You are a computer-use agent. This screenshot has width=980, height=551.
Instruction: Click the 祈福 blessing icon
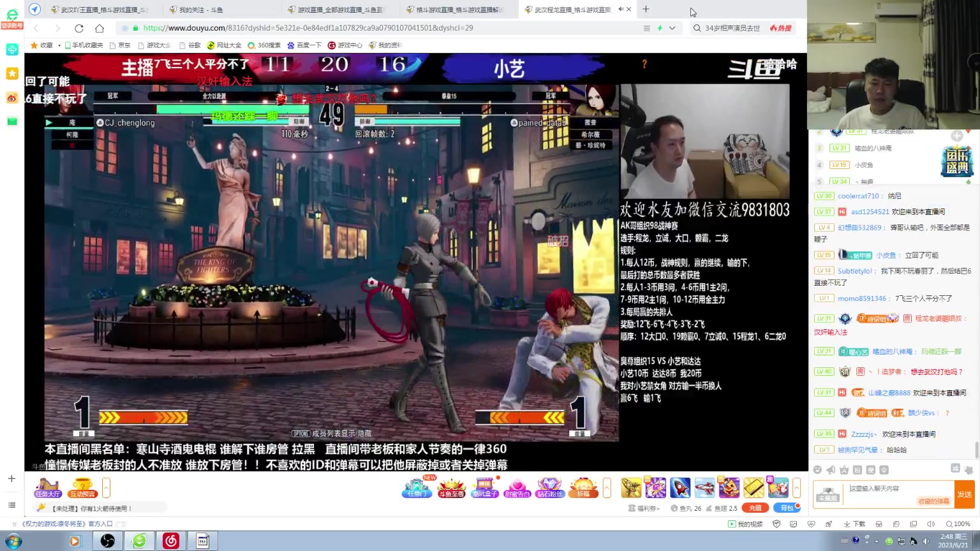click(583, 488)
